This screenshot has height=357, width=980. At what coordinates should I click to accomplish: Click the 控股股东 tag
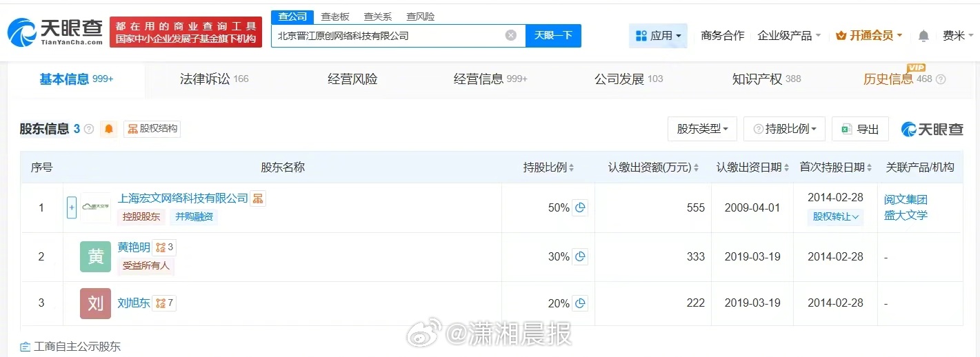(141, 216)
